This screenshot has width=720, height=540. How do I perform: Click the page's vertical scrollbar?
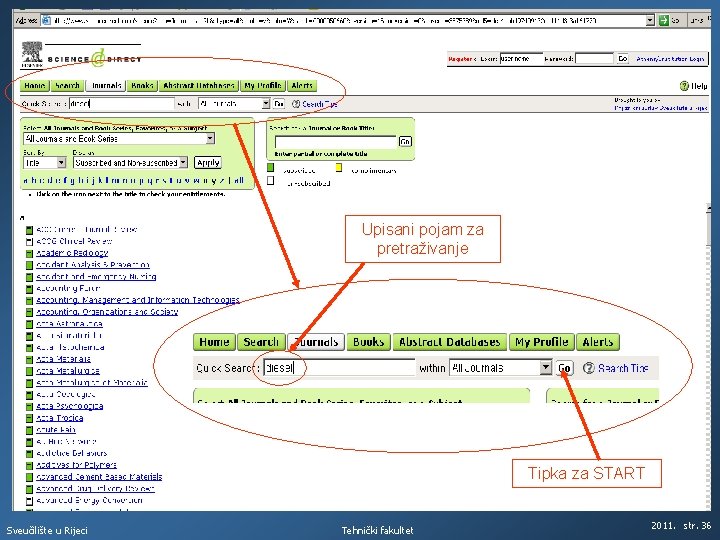(709, 358)
